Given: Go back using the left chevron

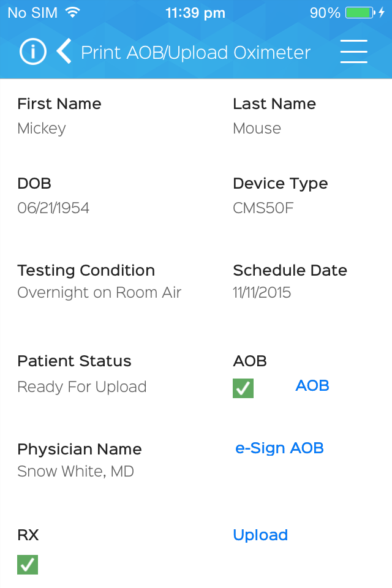Looking at the screenshot, I should pos(64,51).
